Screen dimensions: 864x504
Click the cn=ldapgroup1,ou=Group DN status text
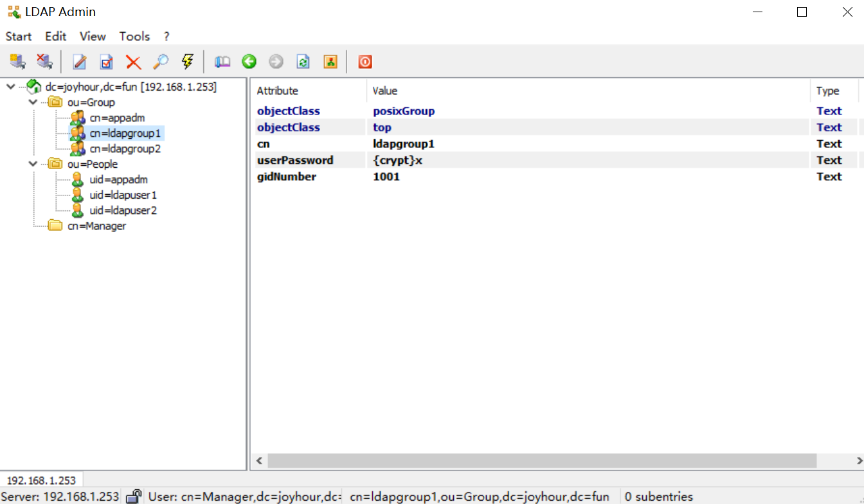480,496
